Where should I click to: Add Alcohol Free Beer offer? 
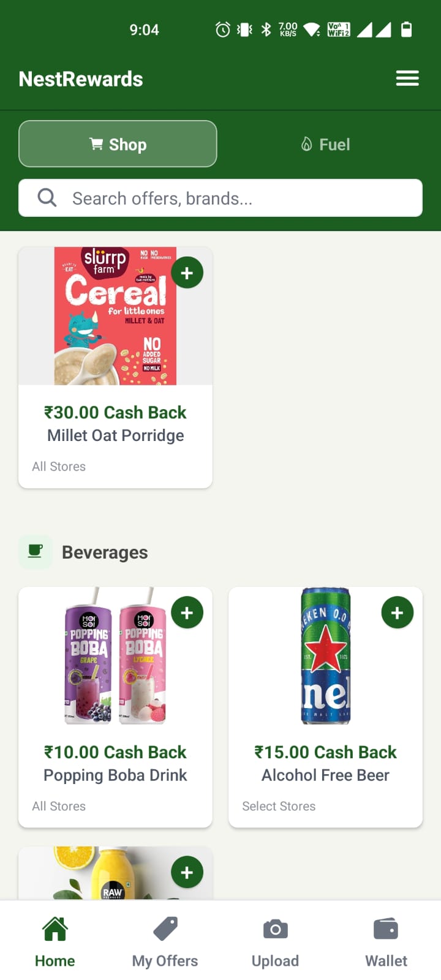pyautogui.click(x=397, y=612)
